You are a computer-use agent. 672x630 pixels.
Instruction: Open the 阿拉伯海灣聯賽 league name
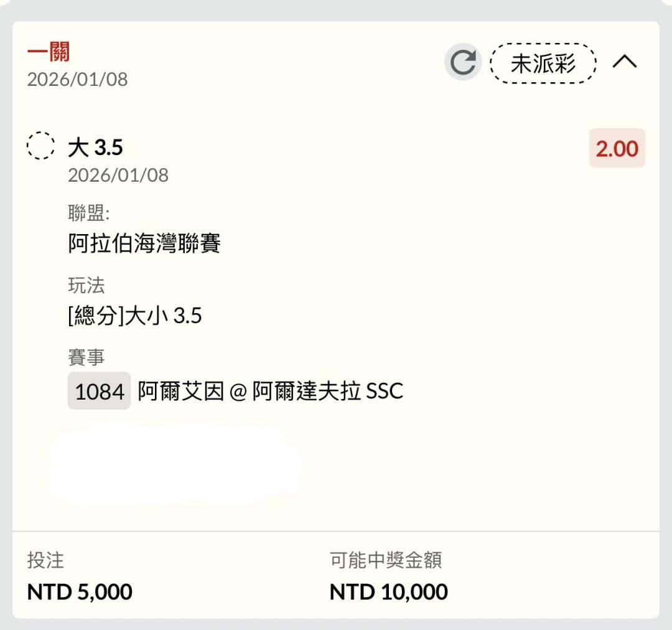click(x=144, y=243)
